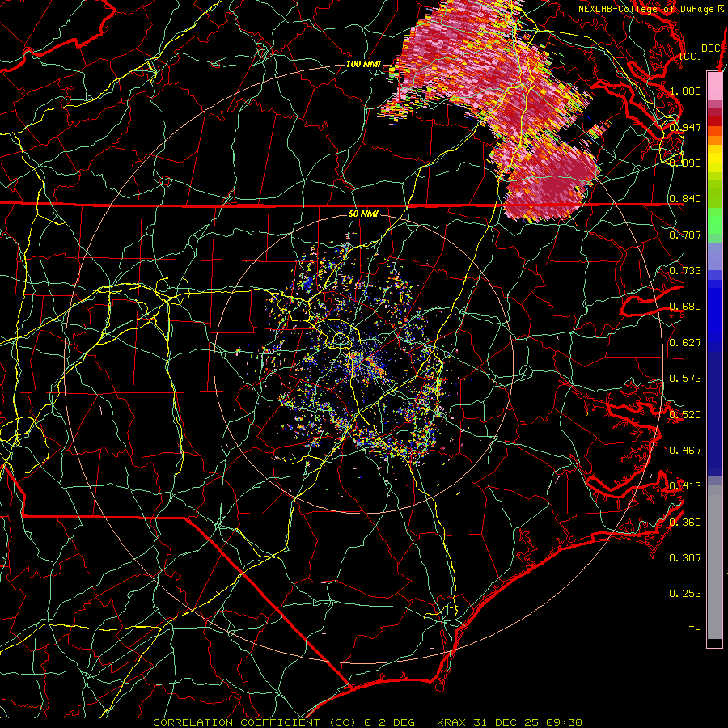Image resolution: width=728 pixels, height=728 pixels.
Task: Click the [CC] legend header
Action: (x=691, y=56)
